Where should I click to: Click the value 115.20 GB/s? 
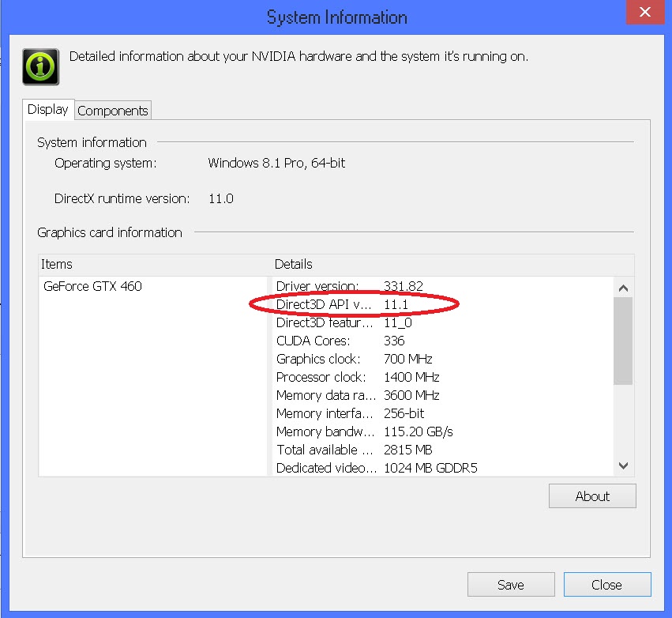coord(419,431)
